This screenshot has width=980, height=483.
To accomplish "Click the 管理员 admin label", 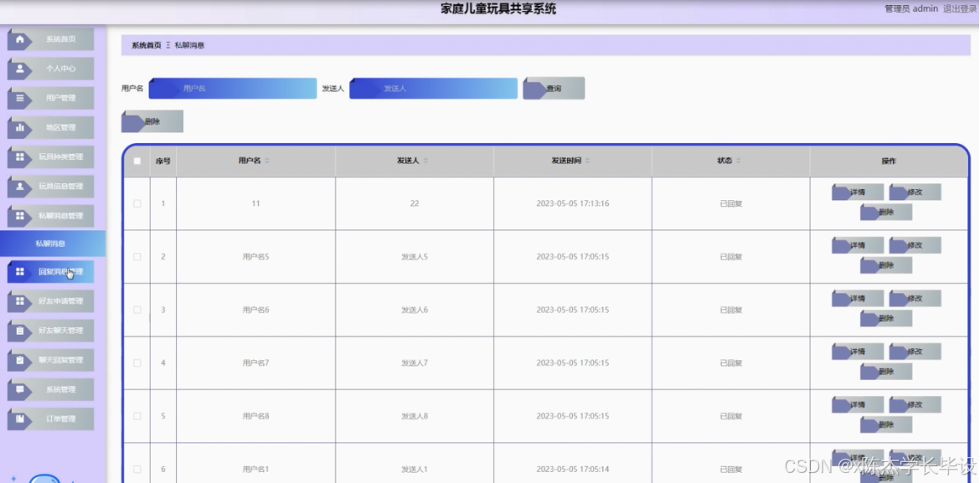I will tap(911, 8).
